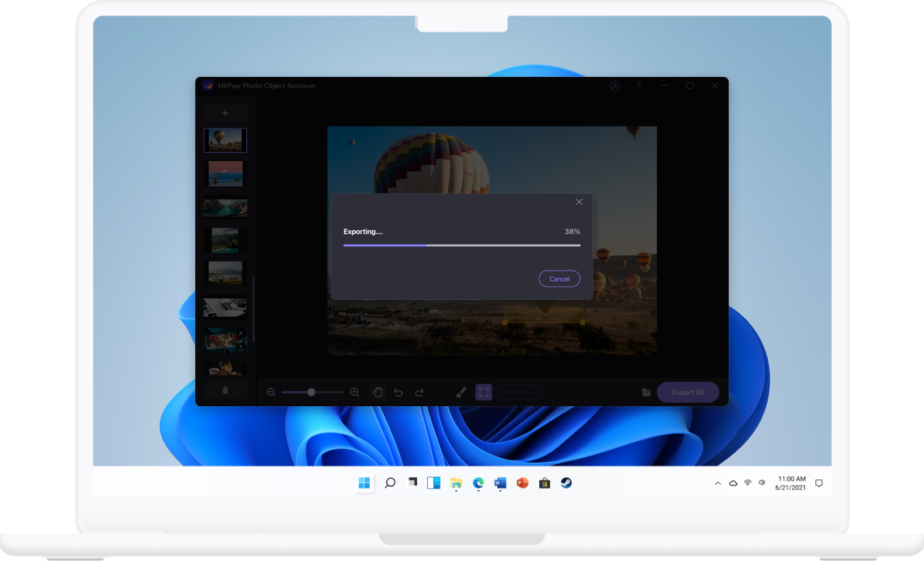Open Wi-Fi network settings in tray
The width and height of the screenshot is (924, 561).
point(747,483)
